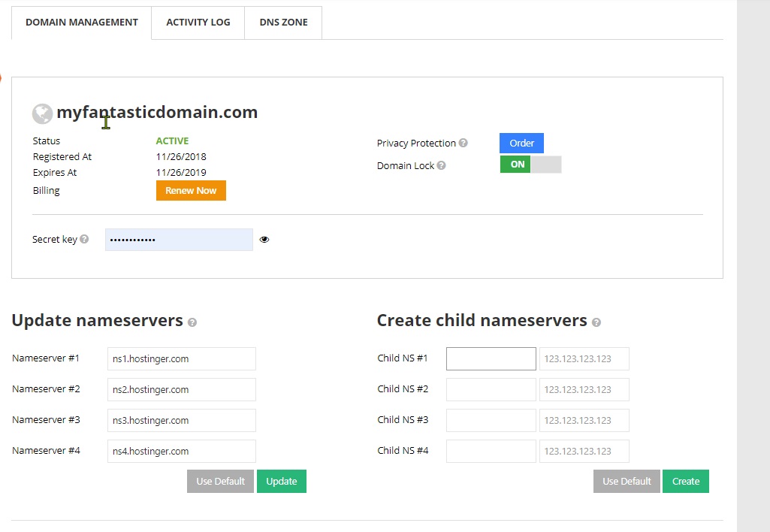Click the Child NS #2 label
The width and height of the screenshot is (770, 532).
[403, 389]
